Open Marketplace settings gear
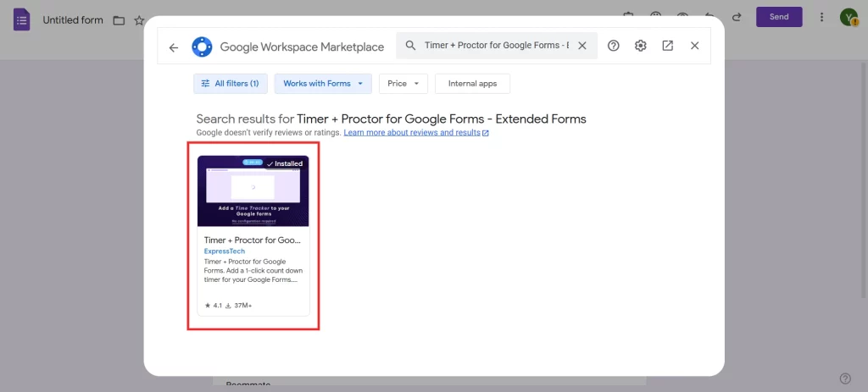 [x=641, y=46]
